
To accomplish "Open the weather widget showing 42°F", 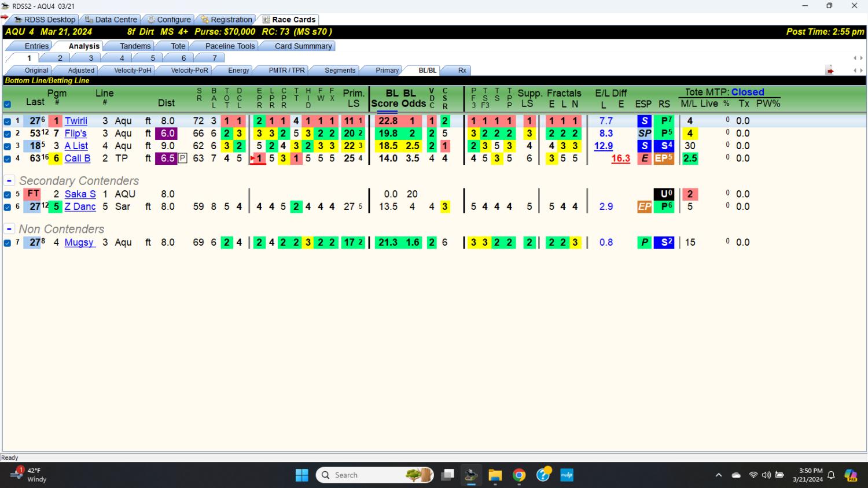I will click(x=29, y=475).
